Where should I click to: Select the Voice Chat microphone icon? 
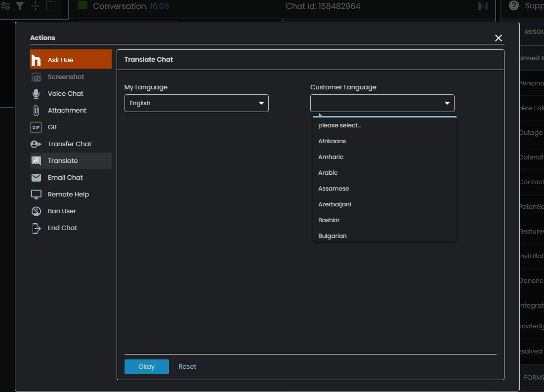(x=36, y=94)
